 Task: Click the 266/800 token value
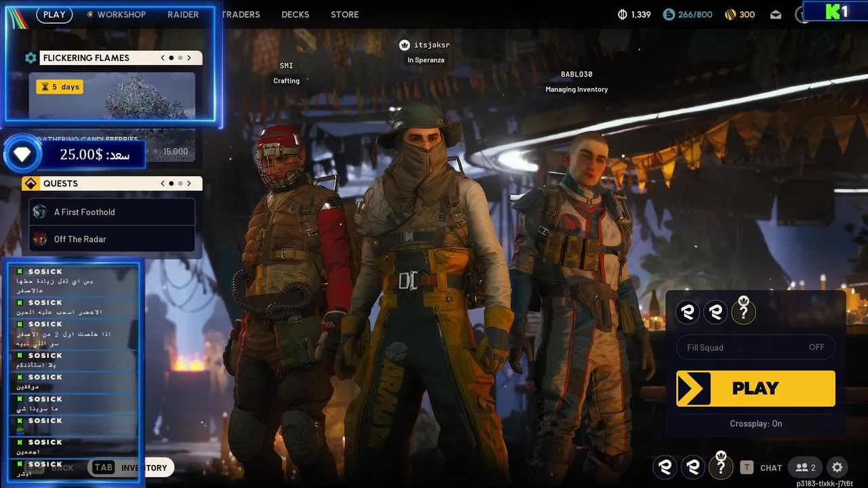(x=695, y=14)
